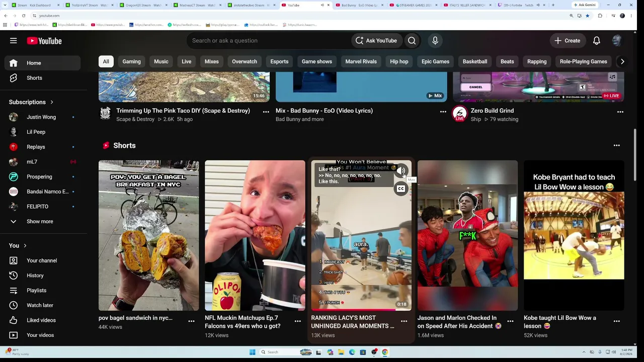The width and height of the screenshot is (644, 362).
Task: Open the Kobe Bryant Lil Bow Wow short thumbnail
Action: (x=574, y=235)
